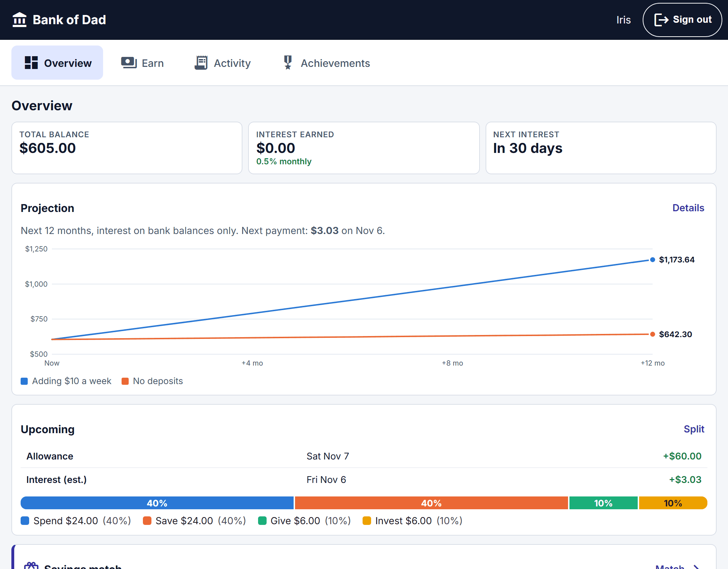Screen dimensions: 728x569
Task: Click the Allowance upcoming row label
Action: (x=50, y=456)
